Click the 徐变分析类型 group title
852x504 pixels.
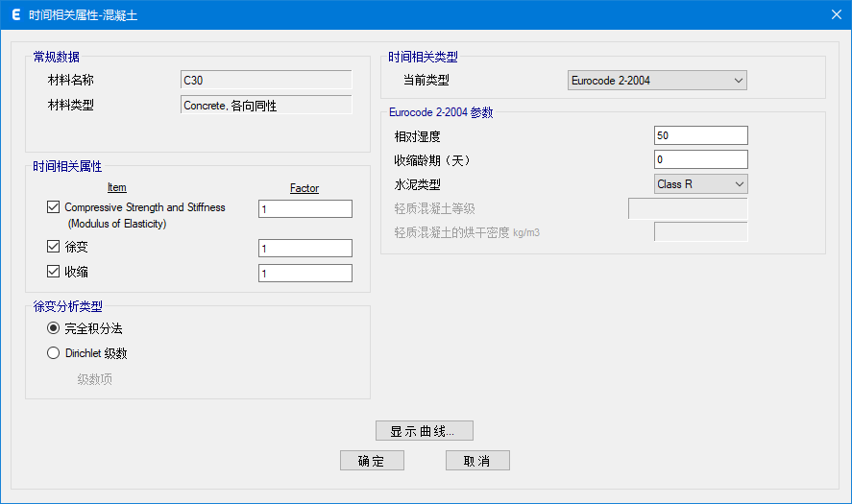pyautogui.click(x=67, y=306)
